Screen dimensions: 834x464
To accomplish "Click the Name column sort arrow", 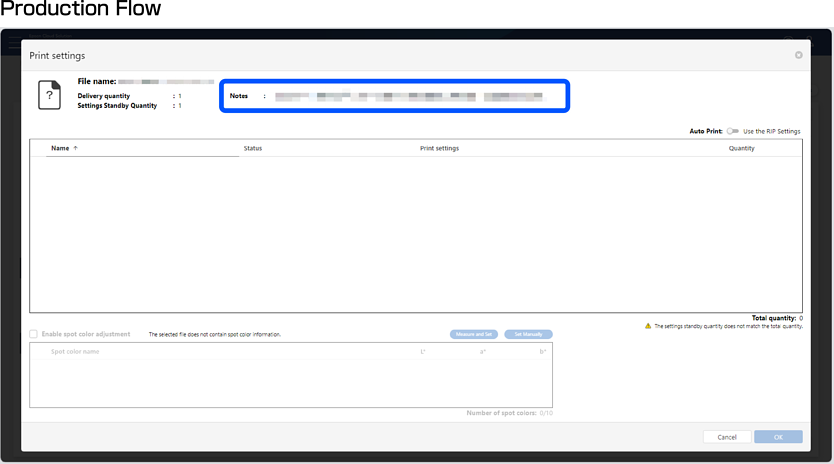I will [x=76, y=148].
